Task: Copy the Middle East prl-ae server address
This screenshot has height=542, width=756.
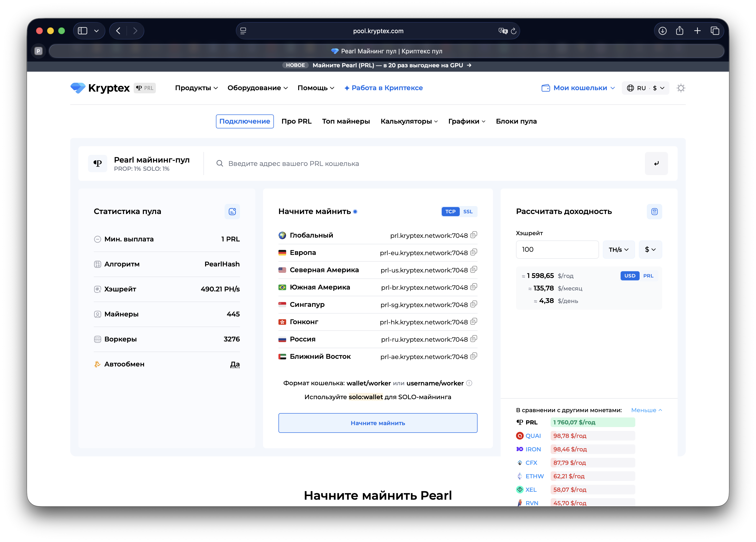Action: [474, 356]
